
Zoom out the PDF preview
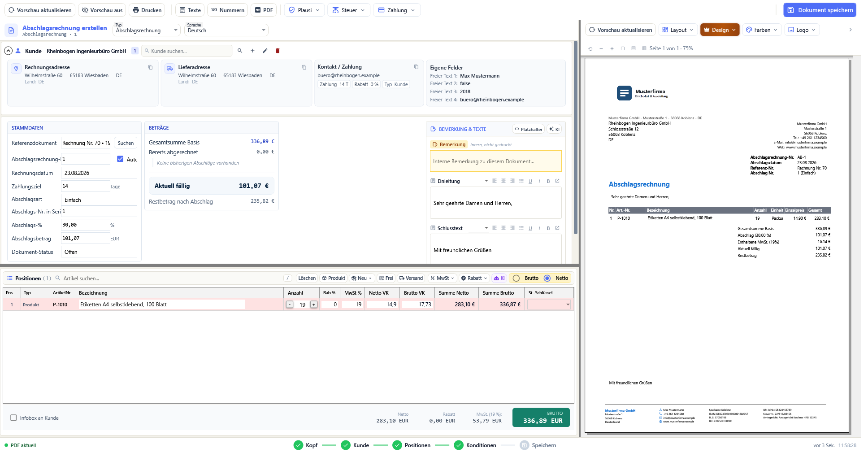click(x=601, y=48)
